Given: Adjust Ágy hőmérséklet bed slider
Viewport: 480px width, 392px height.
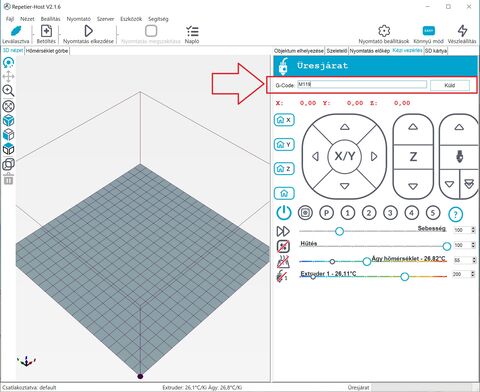Looking at the screenshot, I should pos(367,261).
